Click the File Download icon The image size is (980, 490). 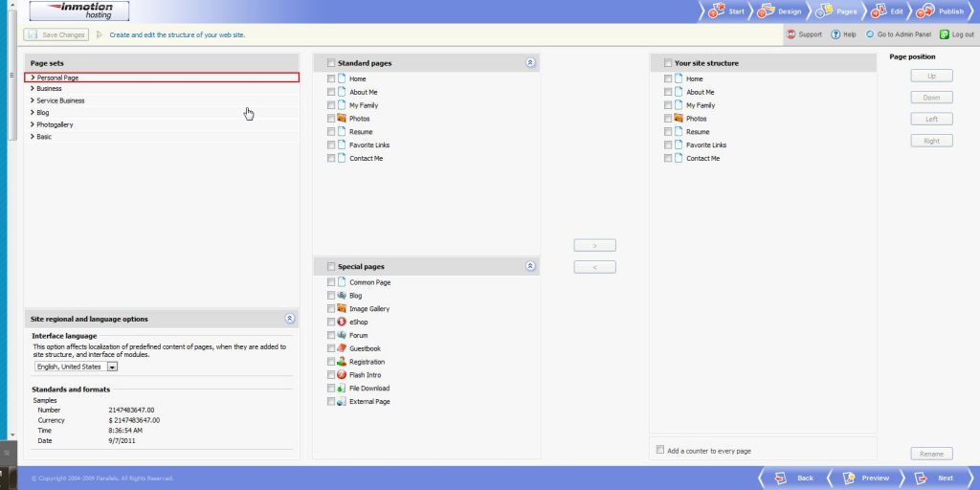[x=342, y=389]
